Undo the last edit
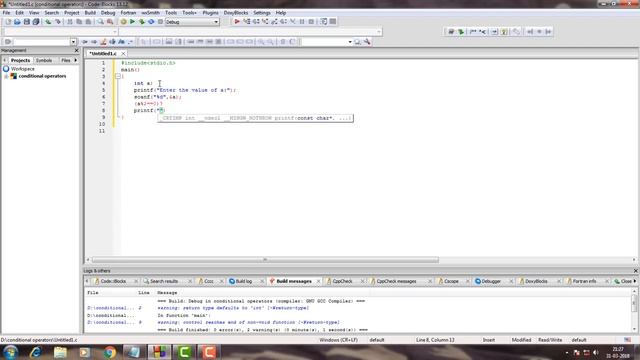640x360 pixels. tap(48, 22)
